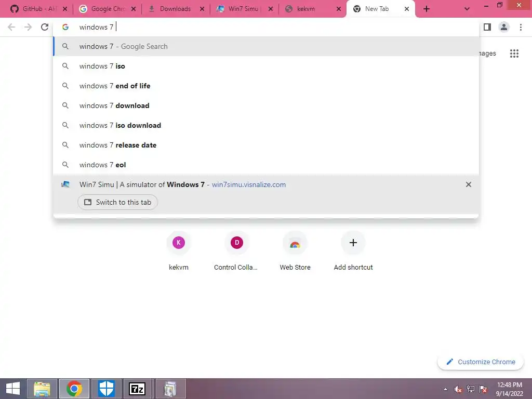
Task: Open the Action Center flag icon
Action: (x=483, y=389)
